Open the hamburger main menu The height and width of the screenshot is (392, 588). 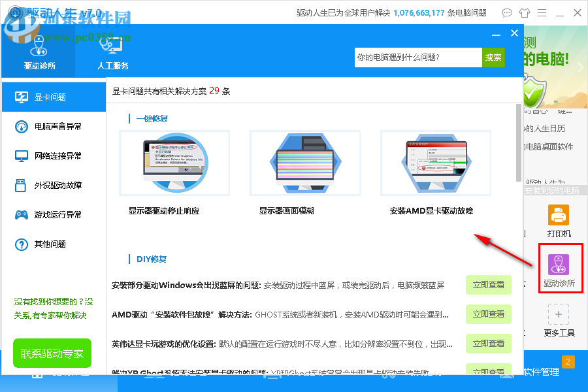541,12
